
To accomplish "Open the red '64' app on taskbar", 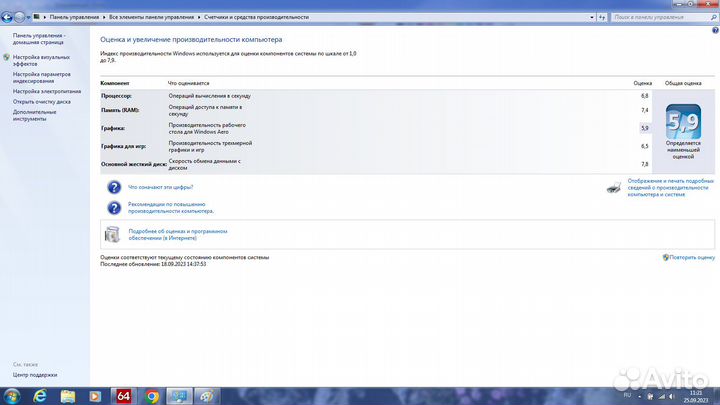I will tap(123, 396).
